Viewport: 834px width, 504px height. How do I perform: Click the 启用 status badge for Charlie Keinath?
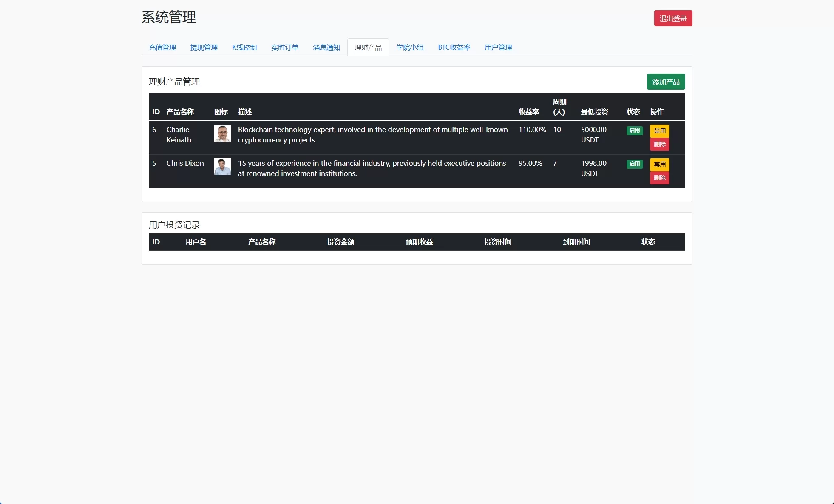tap(634, 130)
